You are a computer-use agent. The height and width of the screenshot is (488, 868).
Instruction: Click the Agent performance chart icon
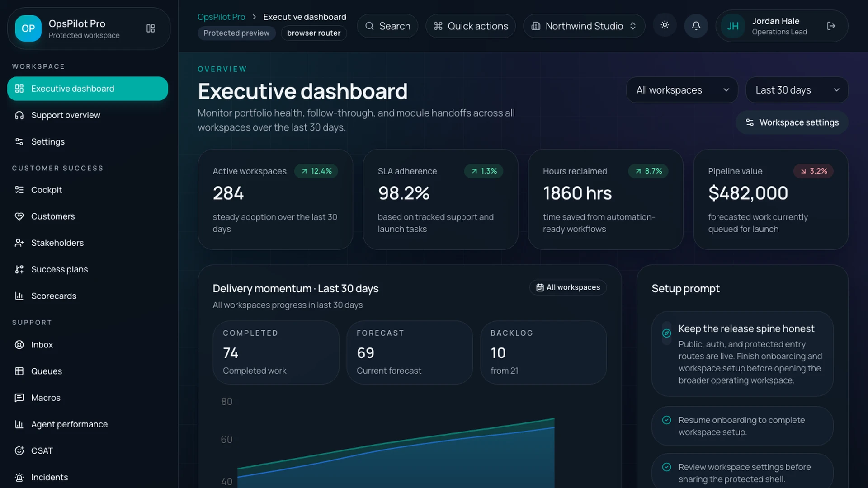pyautogui.click(x=19, y=424)
